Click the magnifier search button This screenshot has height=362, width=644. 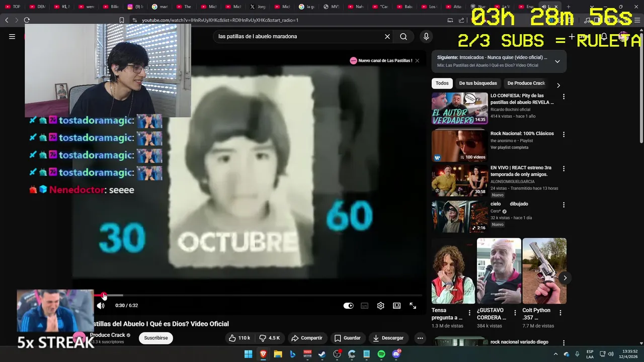(x=404, y=36)
